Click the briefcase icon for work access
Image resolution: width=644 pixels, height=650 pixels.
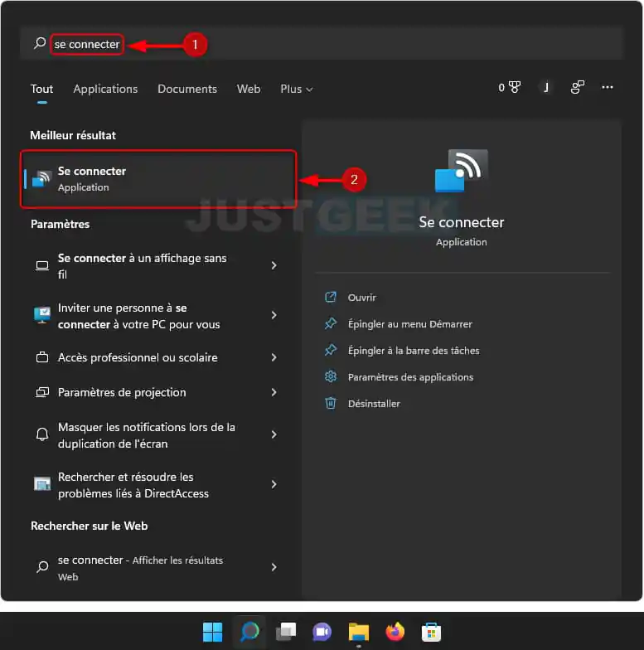[x=41, y=357]
